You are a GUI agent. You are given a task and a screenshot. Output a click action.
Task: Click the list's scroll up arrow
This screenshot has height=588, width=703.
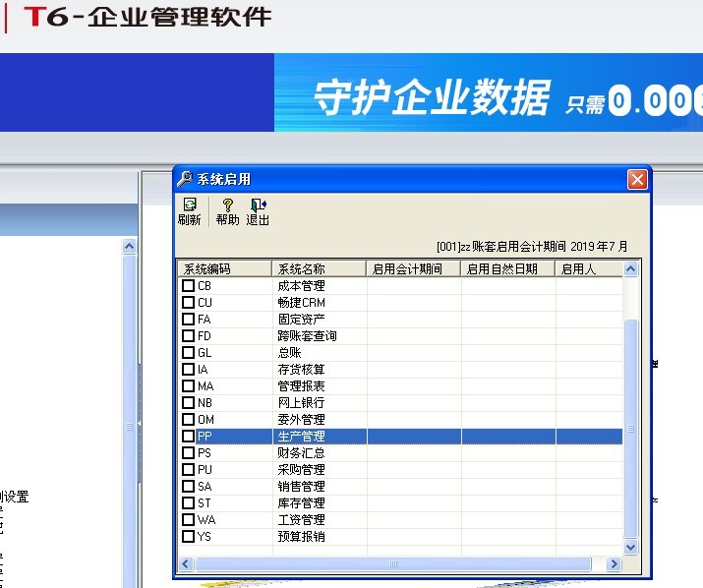tap(631, 269)
